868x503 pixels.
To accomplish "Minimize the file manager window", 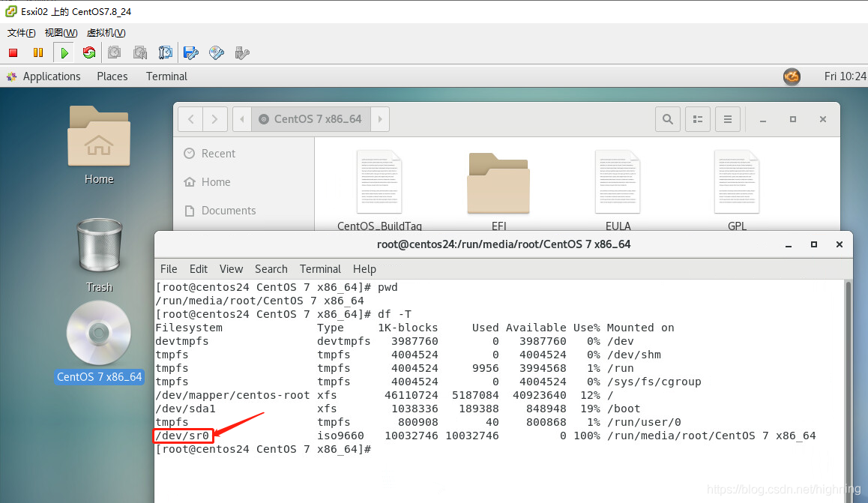I will click(x=763, y=119).
